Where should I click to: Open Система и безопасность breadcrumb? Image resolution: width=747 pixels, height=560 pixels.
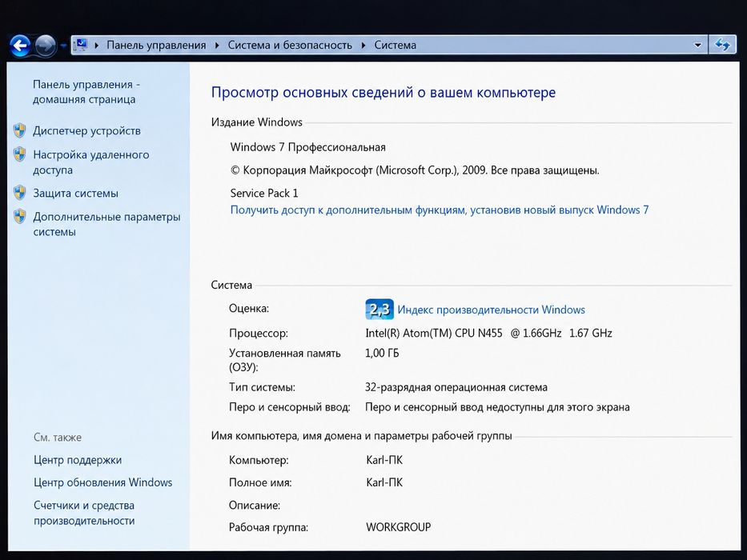pos(290,46)
